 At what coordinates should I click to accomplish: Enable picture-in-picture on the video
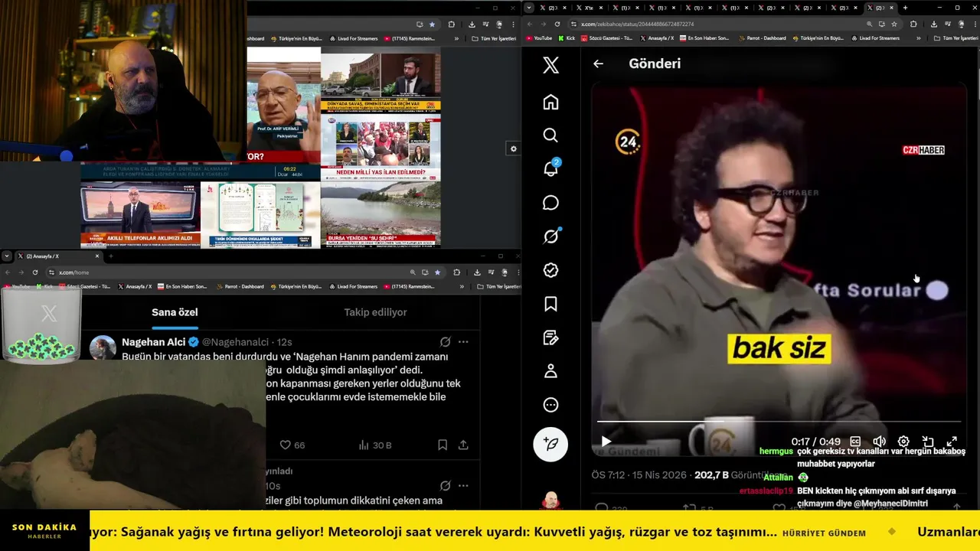[928, 442]
